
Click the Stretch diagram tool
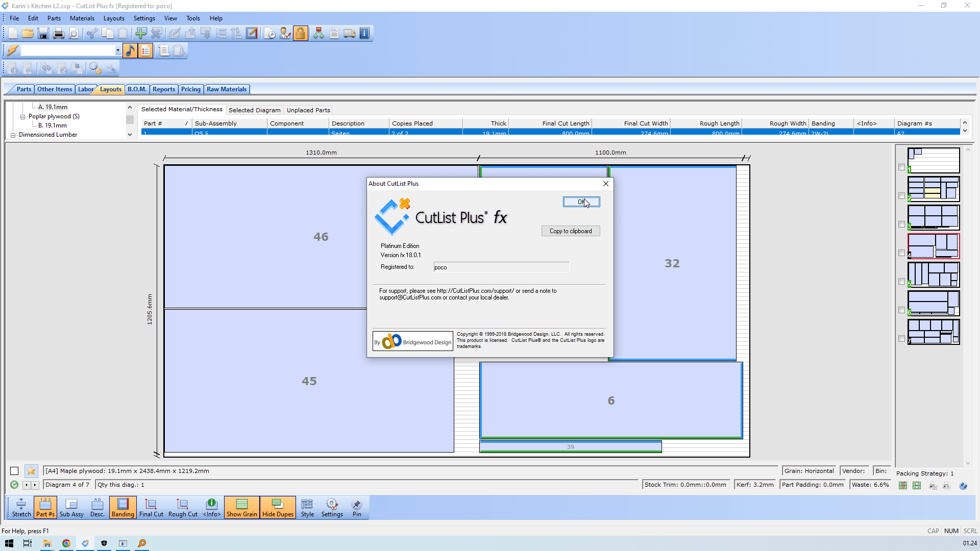(x=21, y=508)
